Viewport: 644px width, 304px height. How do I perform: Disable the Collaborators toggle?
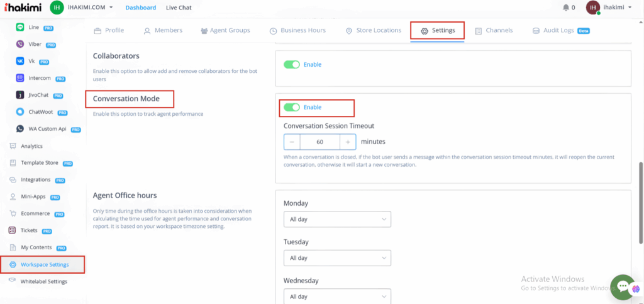(x=291, y=64)
